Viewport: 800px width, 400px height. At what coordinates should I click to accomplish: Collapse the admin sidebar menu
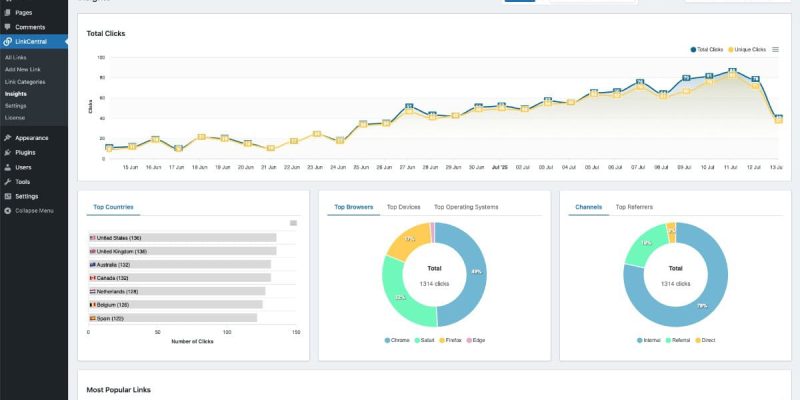coord(34,211)
